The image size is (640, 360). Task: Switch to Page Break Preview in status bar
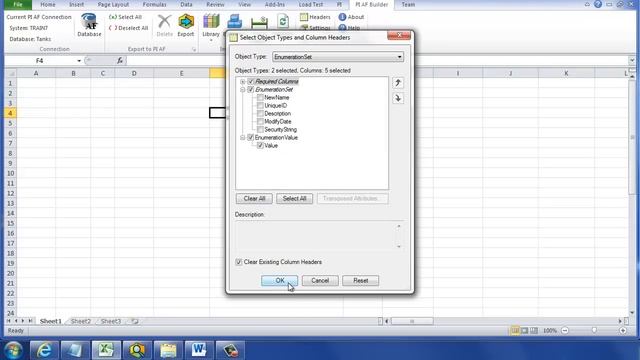(534, 331)
